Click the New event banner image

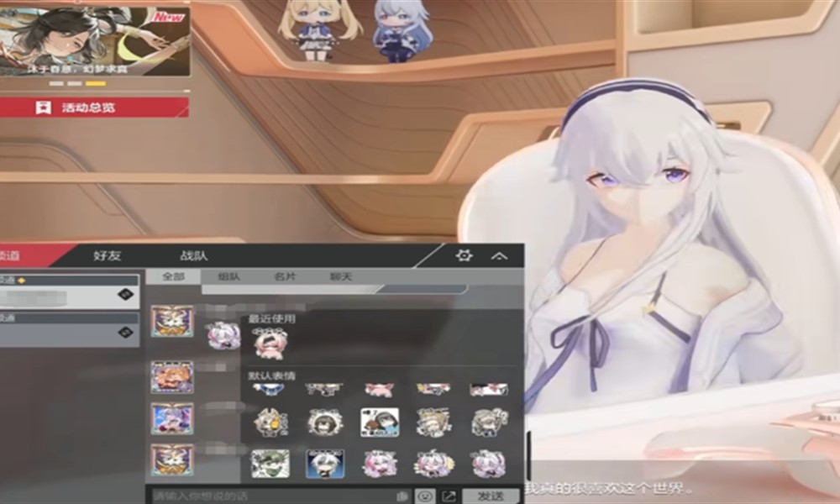(x=94, y=38)
